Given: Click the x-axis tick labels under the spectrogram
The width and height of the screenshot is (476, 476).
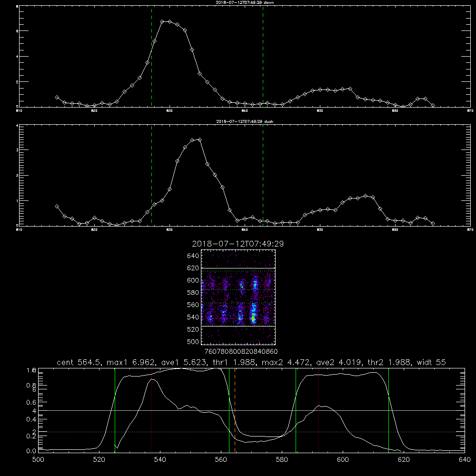Looking at the screenshot, I should coord(241,351).
